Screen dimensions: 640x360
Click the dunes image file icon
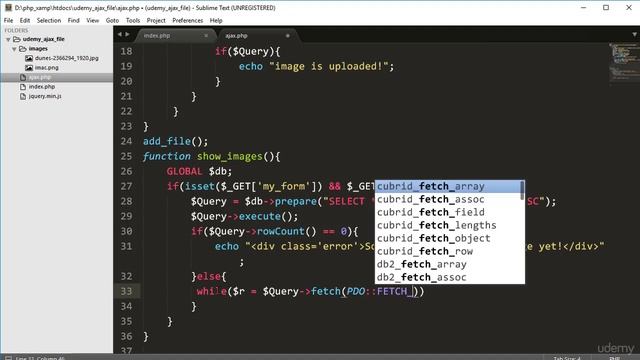tap(29, 58)
